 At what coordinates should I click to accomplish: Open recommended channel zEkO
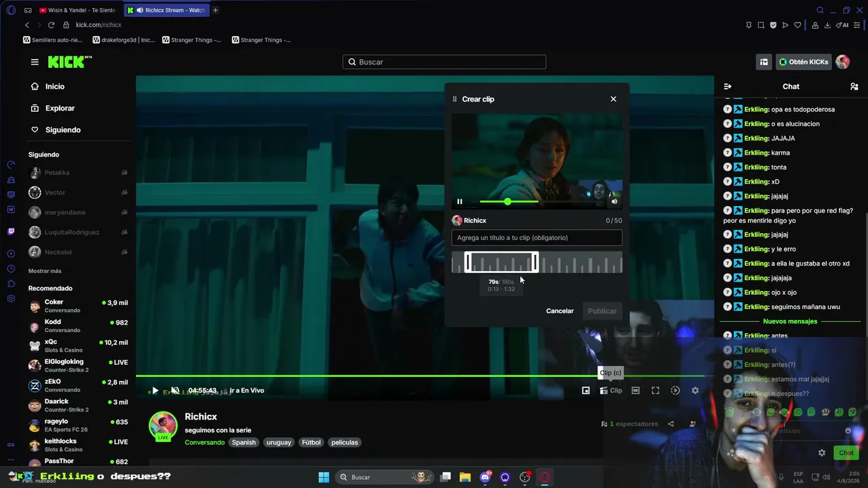tap(78, 386)
